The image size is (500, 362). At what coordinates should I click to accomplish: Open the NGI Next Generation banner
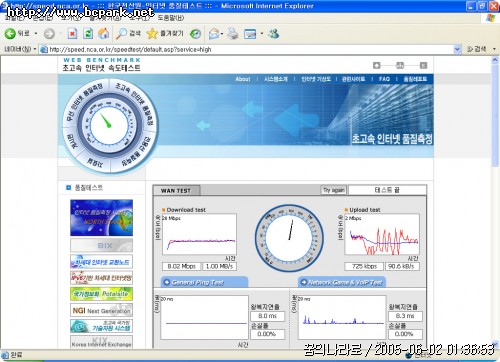coord(101,310)
